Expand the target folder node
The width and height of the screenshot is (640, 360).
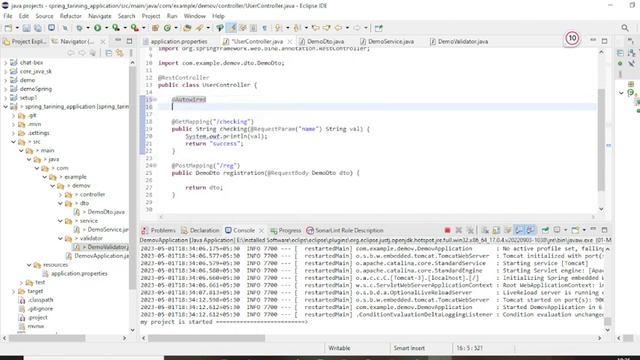click(13, 291)
